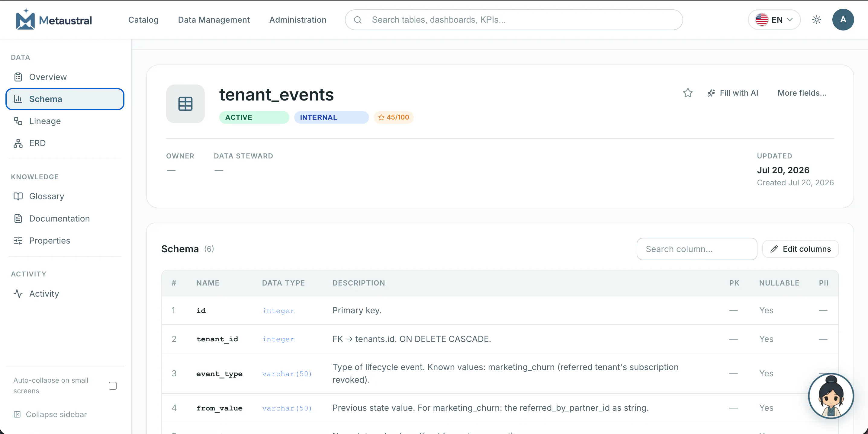Click Fill with AI button

(732, 93)
